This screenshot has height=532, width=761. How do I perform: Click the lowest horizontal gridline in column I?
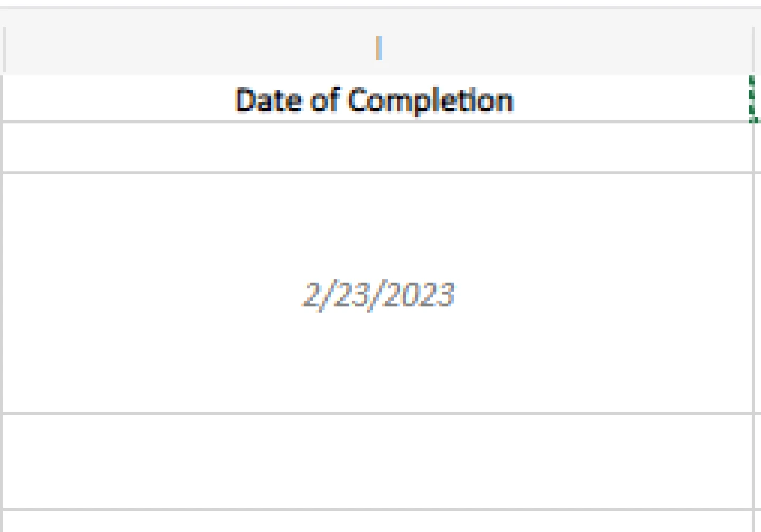(378, 510)
